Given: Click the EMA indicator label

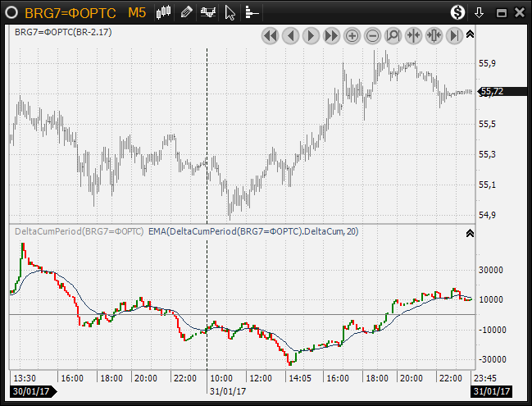Looking at the screenshot, I should 253,232.
